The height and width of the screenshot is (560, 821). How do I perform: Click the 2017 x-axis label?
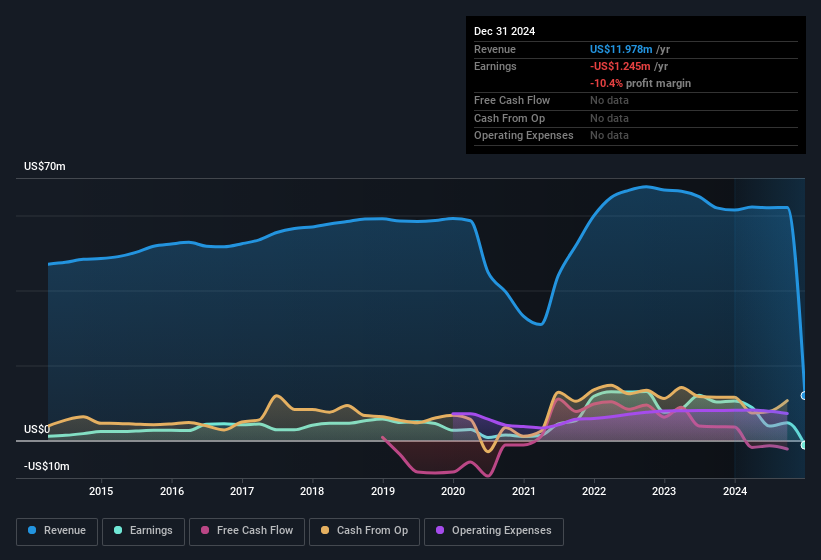(242, 491)
